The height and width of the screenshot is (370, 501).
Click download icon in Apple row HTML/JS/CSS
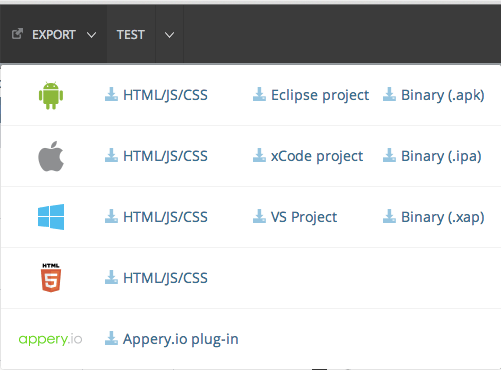point(111,155)
